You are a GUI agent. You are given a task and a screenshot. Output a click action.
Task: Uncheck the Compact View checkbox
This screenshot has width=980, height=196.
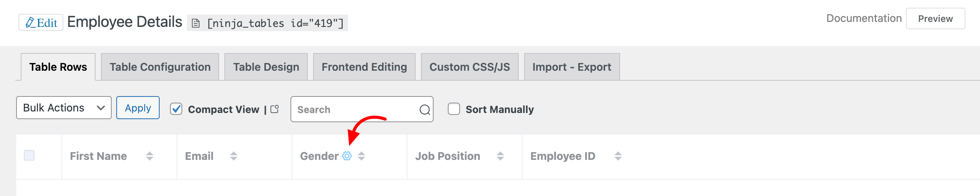[176, 109]
